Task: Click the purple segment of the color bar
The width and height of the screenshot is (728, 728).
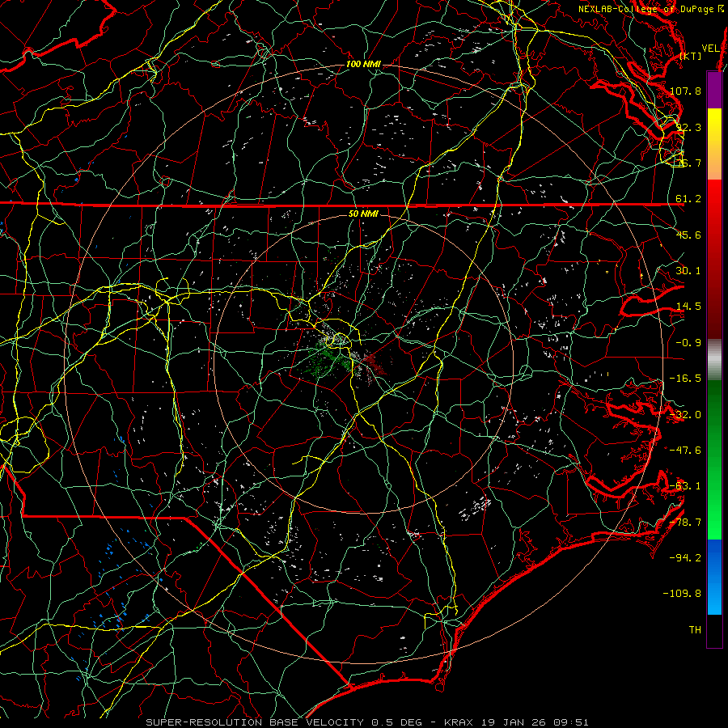Action: pyautogui.click(x=714, y=91)
